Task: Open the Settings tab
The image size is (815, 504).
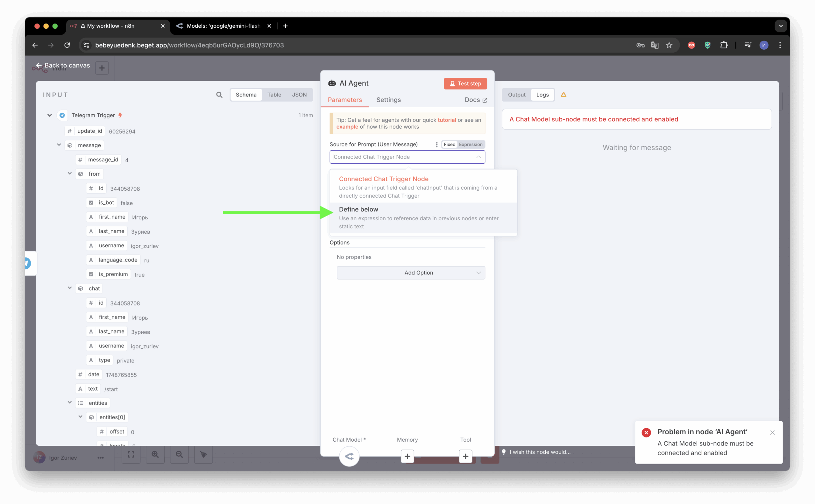Action: pyautogui.click(x=388, y=100)
